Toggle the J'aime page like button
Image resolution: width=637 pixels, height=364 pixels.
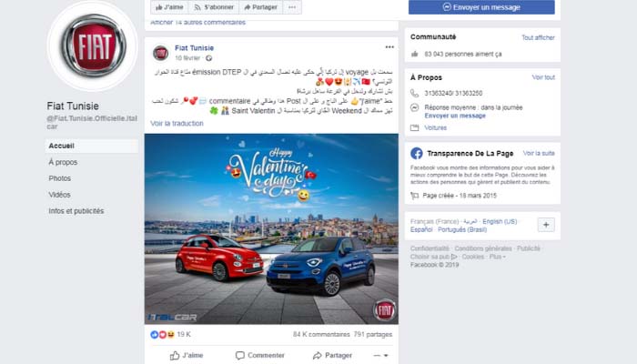169,7
